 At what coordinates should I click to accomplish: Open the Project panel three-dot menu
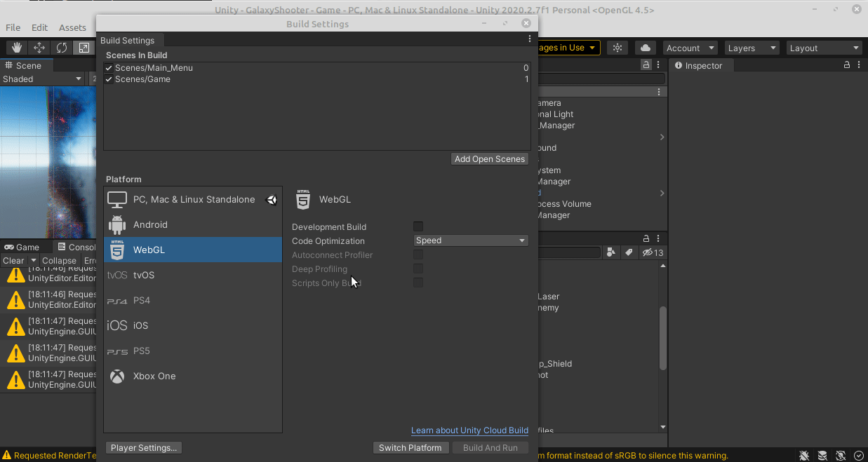pyautogui.click(x=659, y=238)
